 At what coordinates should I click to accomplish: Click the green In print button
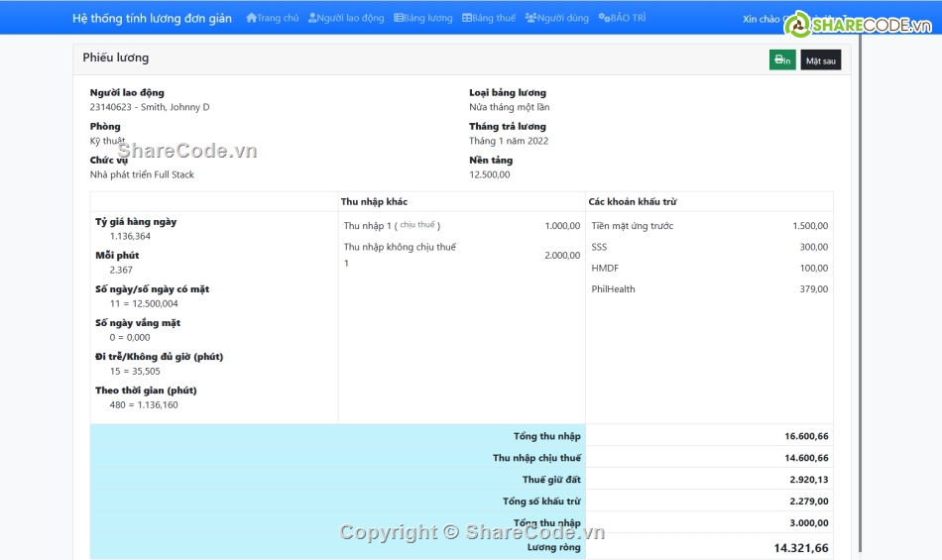point(782,60)
